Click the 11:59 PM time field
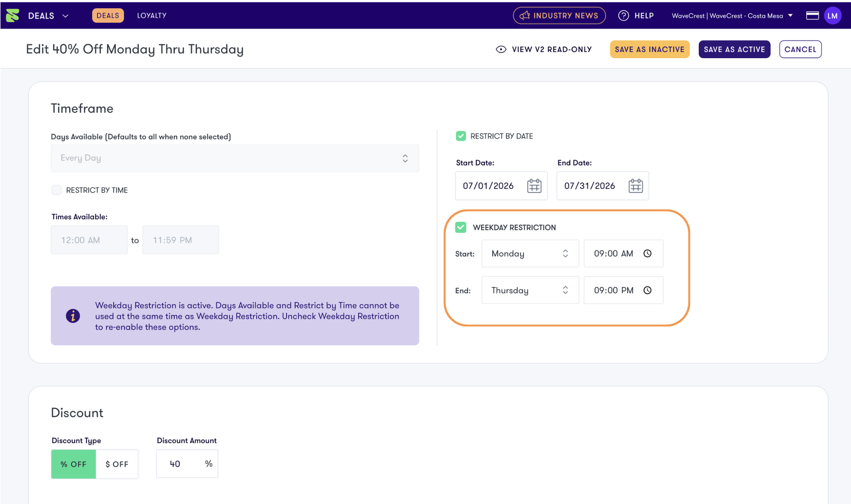The height and width of the screenshot is (504, 851). [x=180, y=240]
